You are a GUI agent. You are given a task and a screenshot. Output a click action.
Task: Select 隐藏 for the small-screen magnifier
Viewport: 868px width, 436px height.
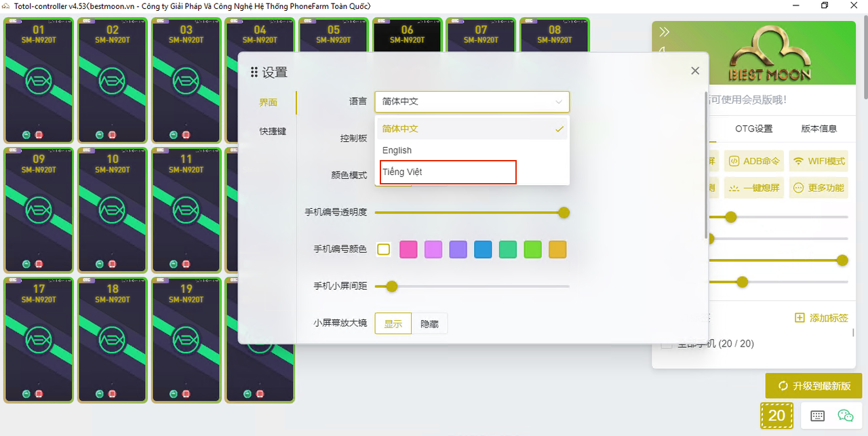(x=429, y=324)
